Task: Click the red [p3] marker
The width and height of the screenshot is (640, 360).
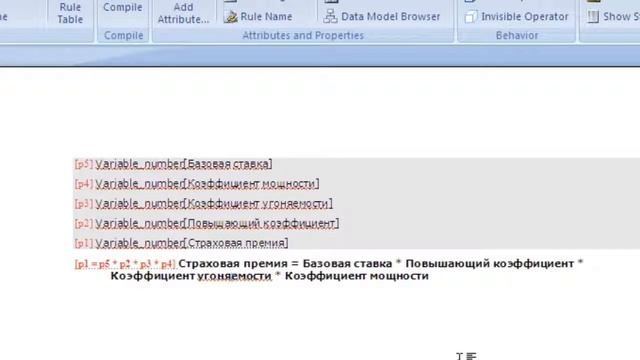Action: (x=84, y=203)
